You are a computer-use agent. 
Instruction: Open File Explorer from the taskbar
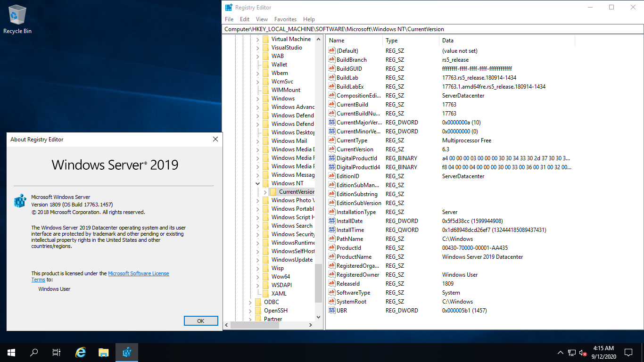click(x=104, y=352)
